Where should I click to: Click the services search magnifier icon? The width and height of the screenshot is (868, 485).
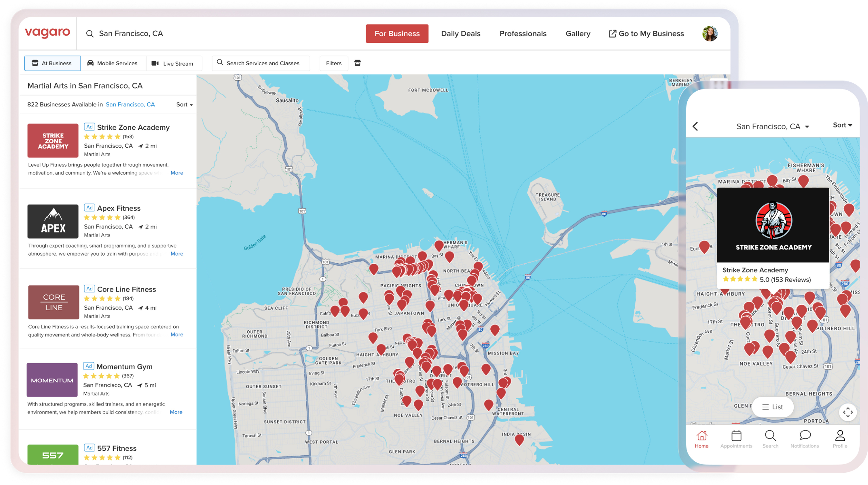(220, 62)
